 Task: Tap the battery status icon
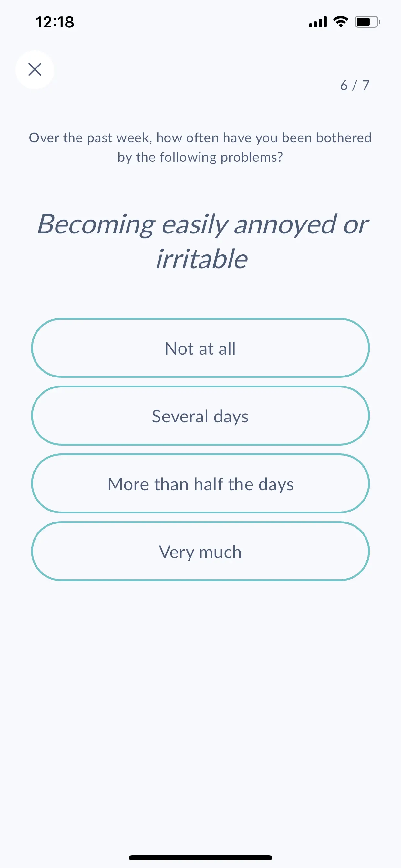click(x=367, y=22)
